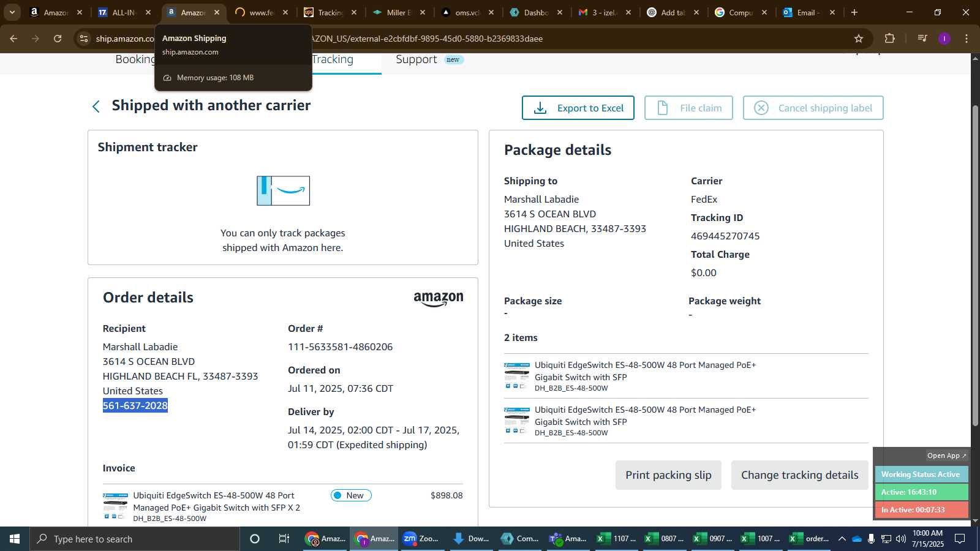The width and height of the screenshot is (980, 551).
Task: Click Print packing slip button
Action: [x=668, y=475]
